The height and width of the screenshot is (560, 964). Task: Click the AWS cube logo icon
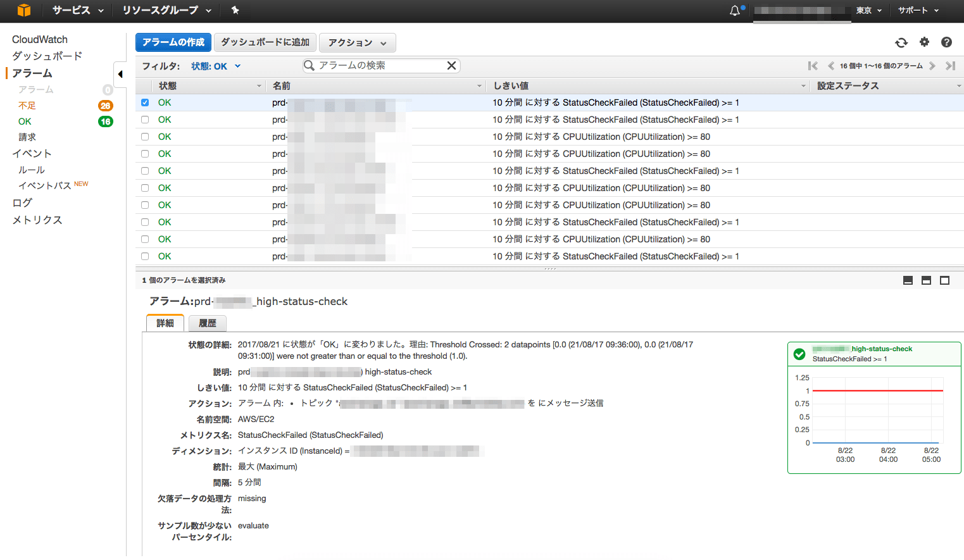point(24,10)
